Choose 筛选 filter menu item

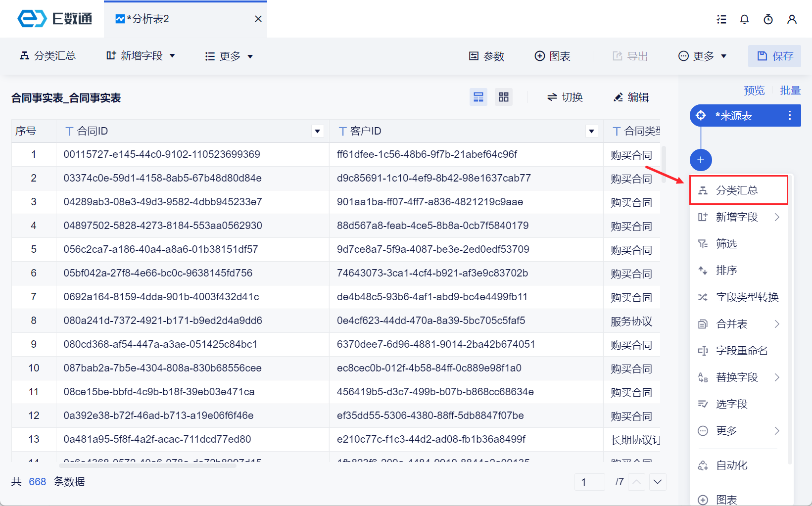coord(738,244)
